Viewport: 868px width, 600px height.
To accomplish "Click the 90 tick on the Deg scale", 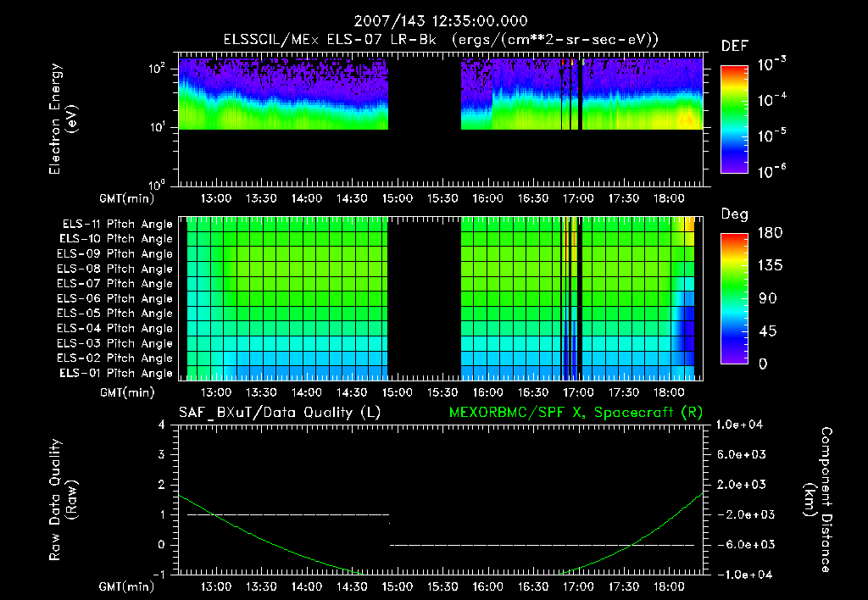I will 767,299.
